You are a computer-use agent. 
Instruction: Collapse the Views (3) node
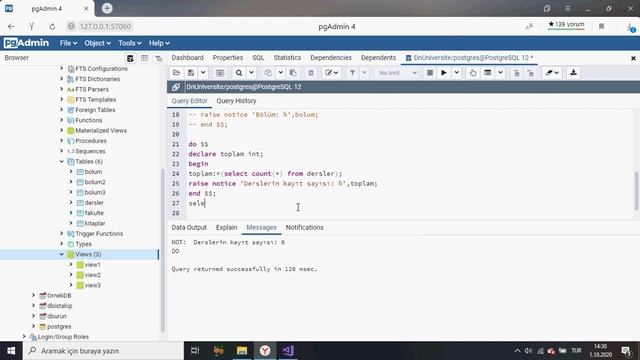point(62,254)
